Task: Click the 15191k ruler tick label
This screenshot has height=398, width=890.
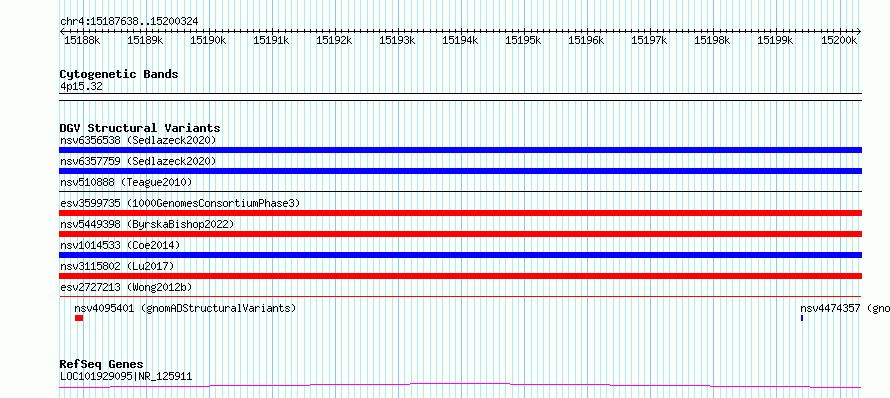Action: 272,40
